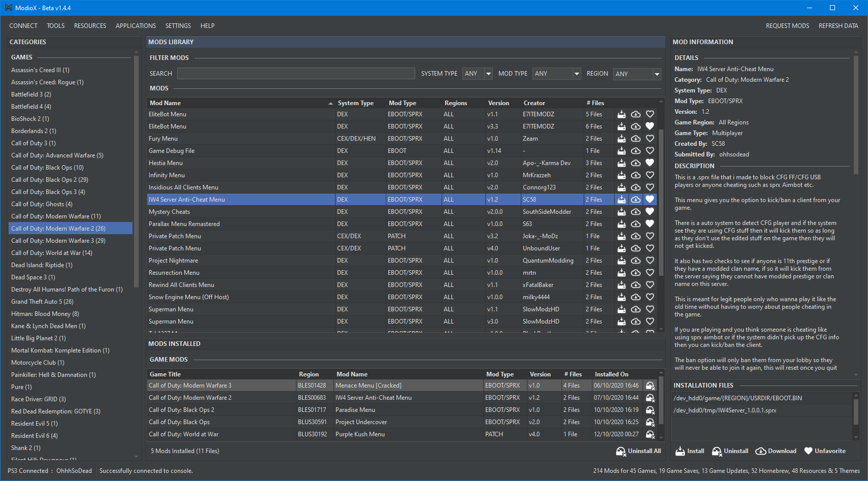Toggle favorite heart for Fury Menu
Image resolution: width=868 pixels, height=481 pixels.
[x=650, y=139]
